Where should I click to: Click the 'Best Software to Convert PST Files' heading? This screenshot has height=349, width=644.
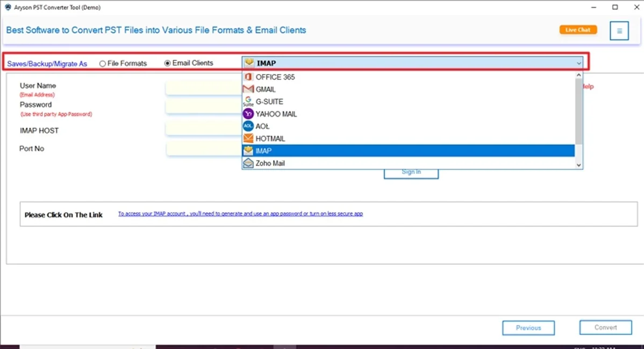(156, 30)
